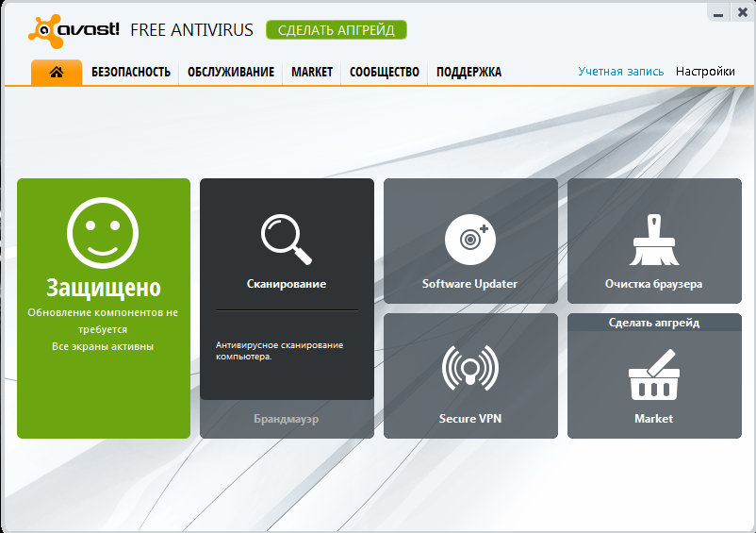Click the green СДЕЛАТЬ АПГРЕЙД button
Image resolution: width=756 pixels, height=533 pixels.
click(x=337, y=30)
